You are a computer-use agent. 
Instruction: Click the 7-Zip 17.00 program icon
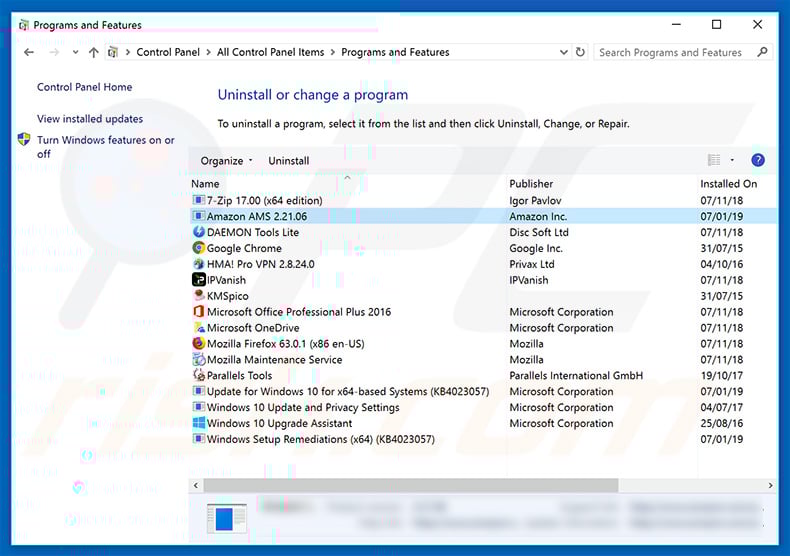click(199, 200)
